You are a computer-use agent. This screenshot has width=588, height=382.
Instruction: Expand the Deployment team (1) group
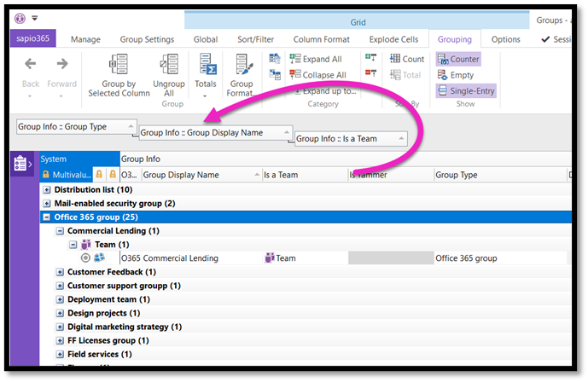click(60, 299)
